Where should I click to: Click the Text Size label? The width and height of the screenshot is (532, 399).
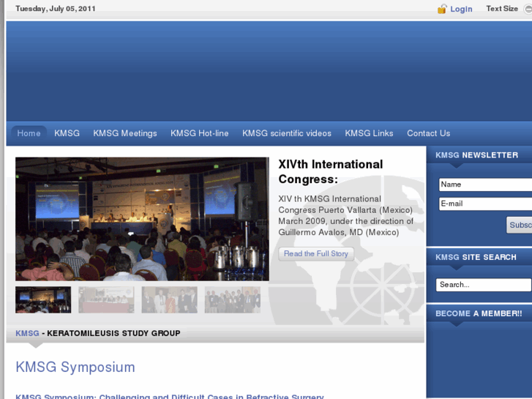point(502,9)
